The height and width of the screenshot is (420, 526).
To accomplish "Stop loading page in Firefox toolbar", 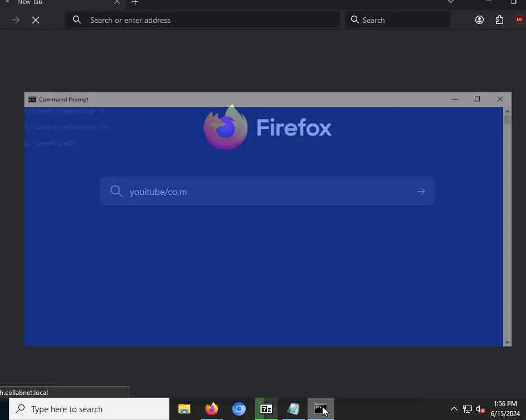I will click(36, 20).
